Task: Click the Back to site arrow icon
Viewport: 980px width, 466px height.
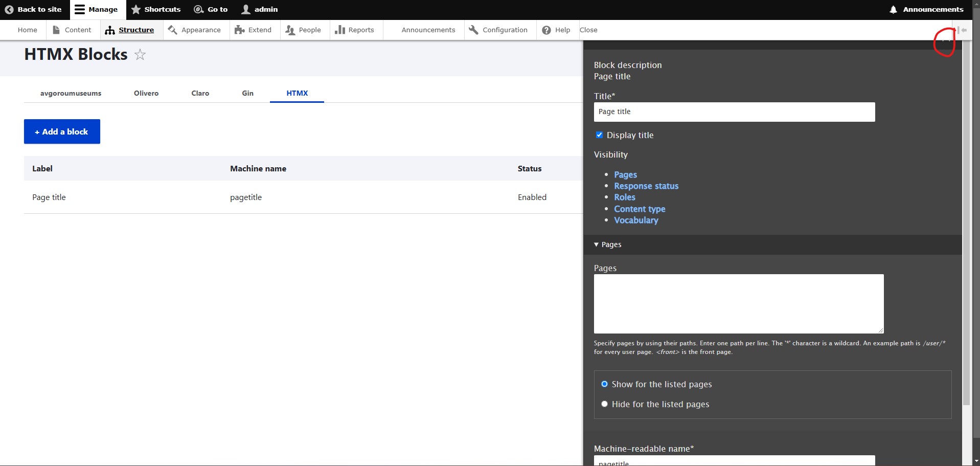Action: [9, 9]
